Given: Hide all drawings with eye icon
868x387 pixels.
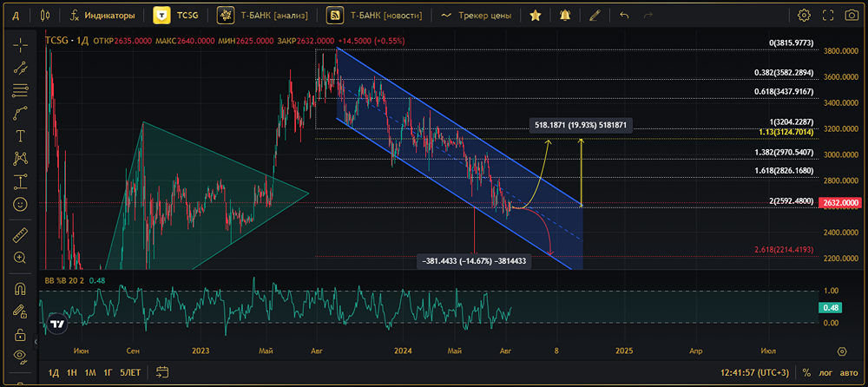Looking at the screenshot, I should click(x=21, y=357).
